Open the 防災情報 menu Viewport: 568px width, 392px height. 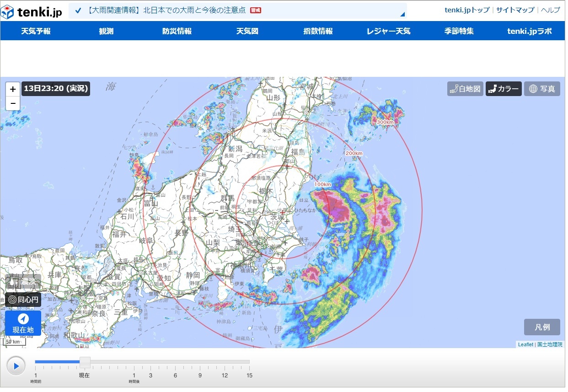point(177,31)
